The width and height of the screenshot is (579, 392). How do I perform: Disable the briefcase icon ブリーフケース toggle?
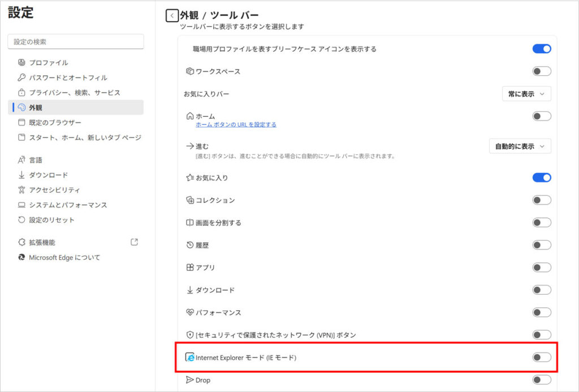[x=541, y=49]
